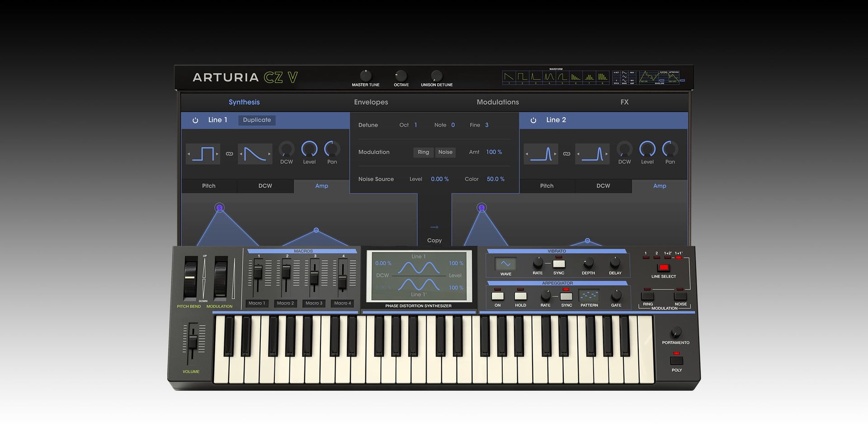The image size is (868, 427).
Task: Click the Unison Detune knob
Action: click(436, 75)
